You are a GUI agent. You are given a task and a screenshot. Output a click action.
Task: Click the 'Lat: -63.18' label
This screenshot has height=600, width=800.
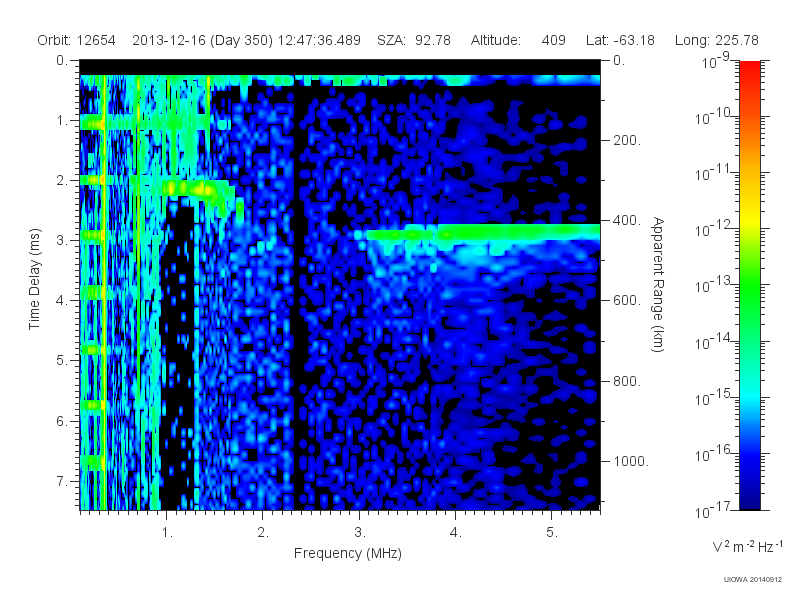pyautogui.click(x=620, y=40)
